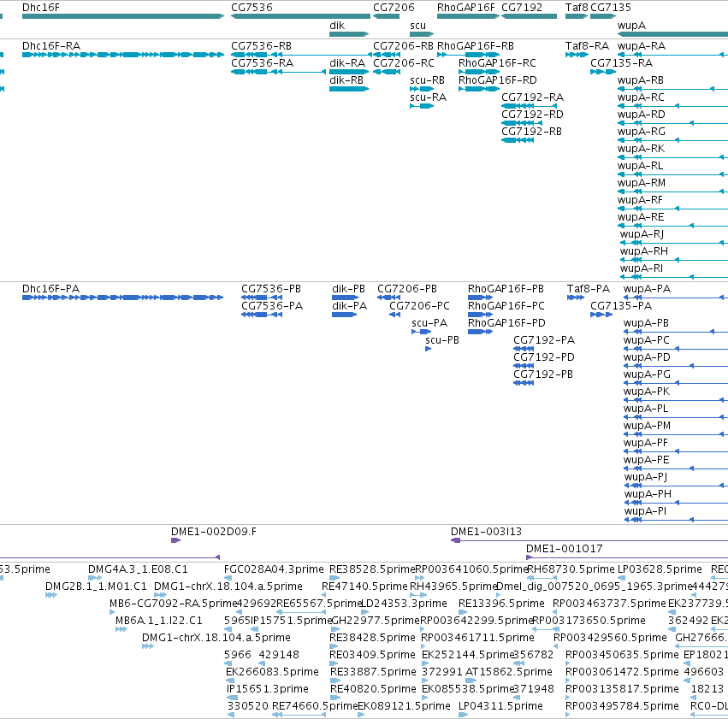Select the wupA-RG transcript
This screenshot has height=719, width=728.
click(672, 140)
